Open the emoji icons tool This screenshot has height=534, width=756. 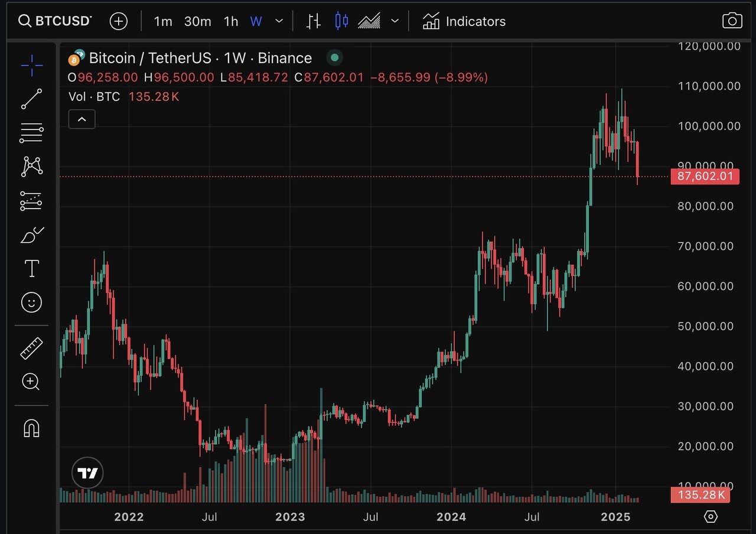(31, 302)
